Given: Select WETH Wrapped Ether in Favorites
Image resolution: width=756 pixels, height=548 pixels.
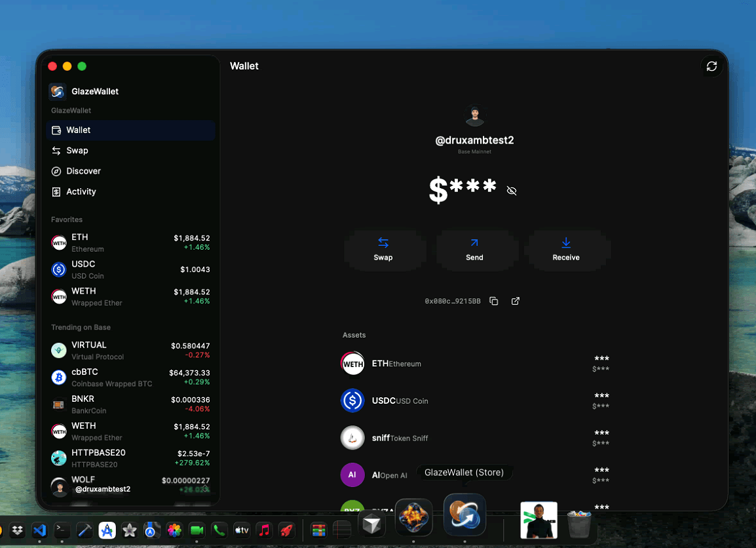Looking at the screenshot, I should (130, 297).
